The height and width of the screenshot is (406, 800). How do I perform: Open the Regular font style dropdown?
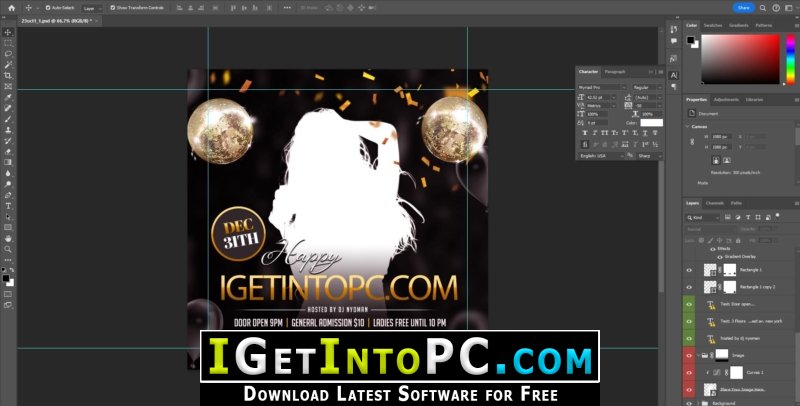(x=647, y=87)
